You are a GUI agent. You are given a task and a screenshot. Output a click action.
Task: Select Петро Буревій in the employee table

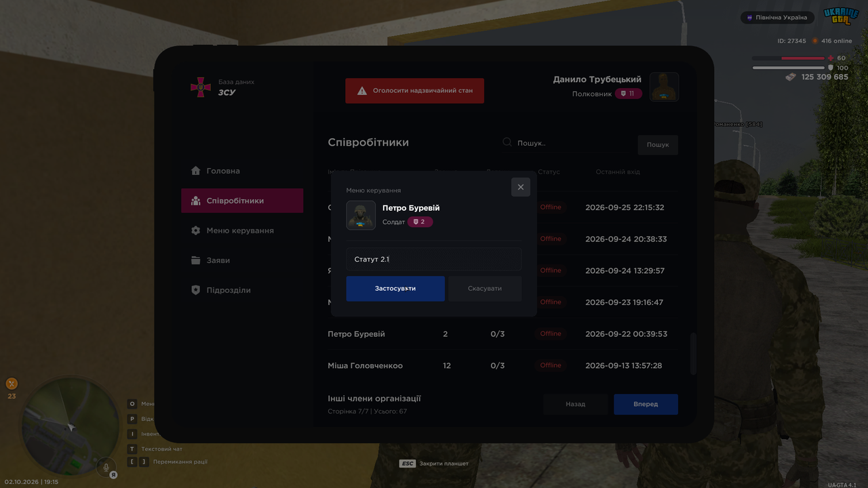click(356, 334)
